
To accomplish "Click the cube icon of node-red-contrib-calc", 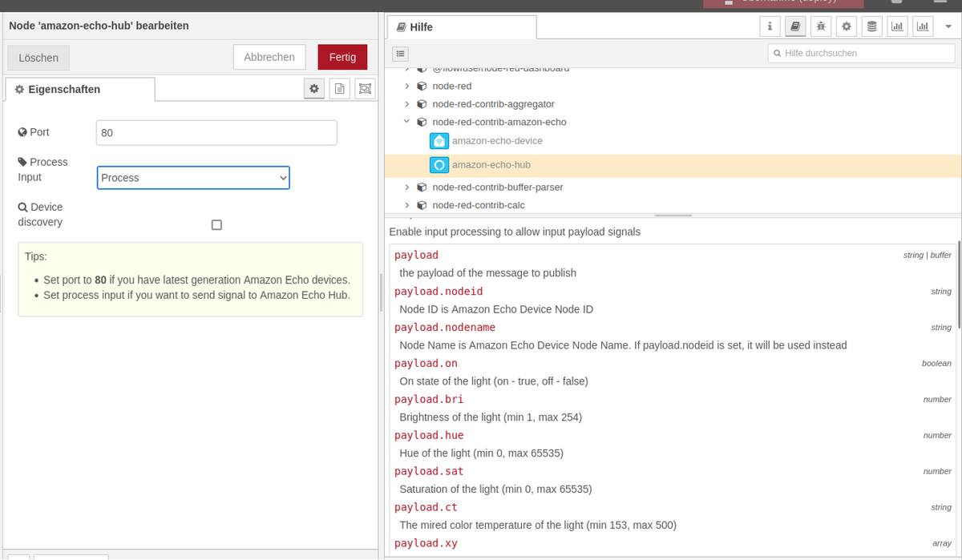I will coord(422,205).
